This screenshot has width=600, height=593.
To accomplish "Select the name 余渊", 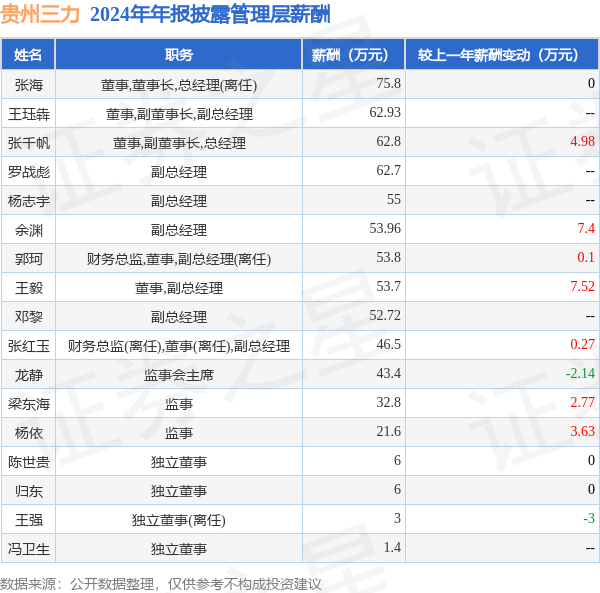I will (29, 230).
